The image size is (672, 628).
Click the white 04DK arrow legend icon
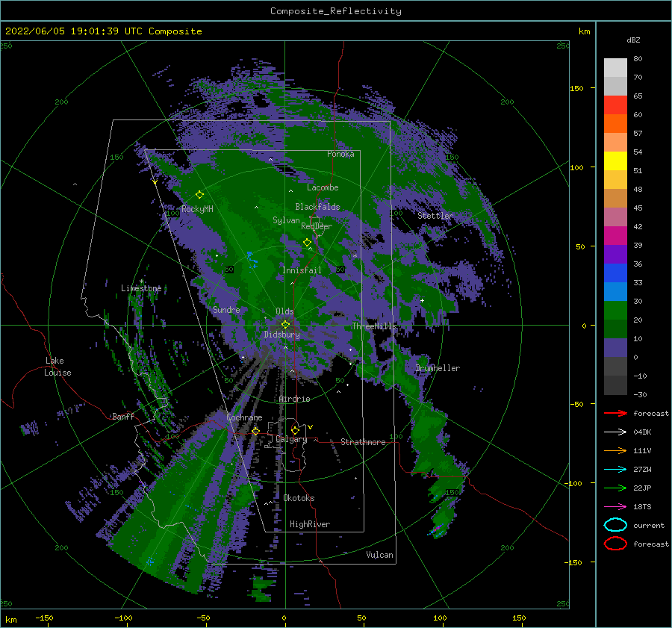[615, 432]
